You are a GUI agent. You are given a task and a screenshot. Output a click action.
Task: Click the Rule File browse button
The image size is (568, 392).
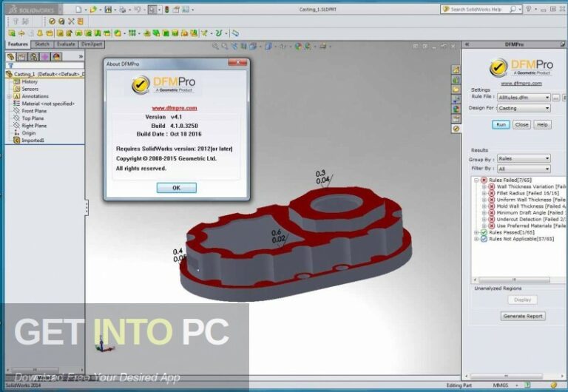[555, 98]
